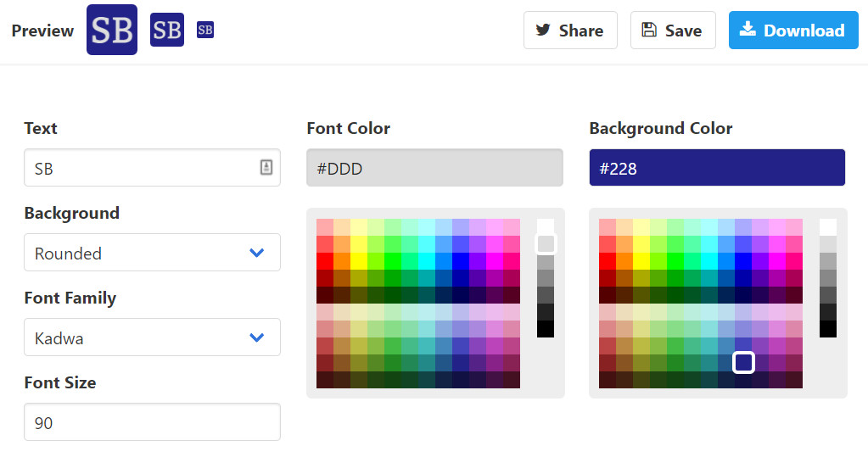Image resolution: width=868 pixels, height=474 pixels.
Task: Click the download arrow icon
Action: 748,29
